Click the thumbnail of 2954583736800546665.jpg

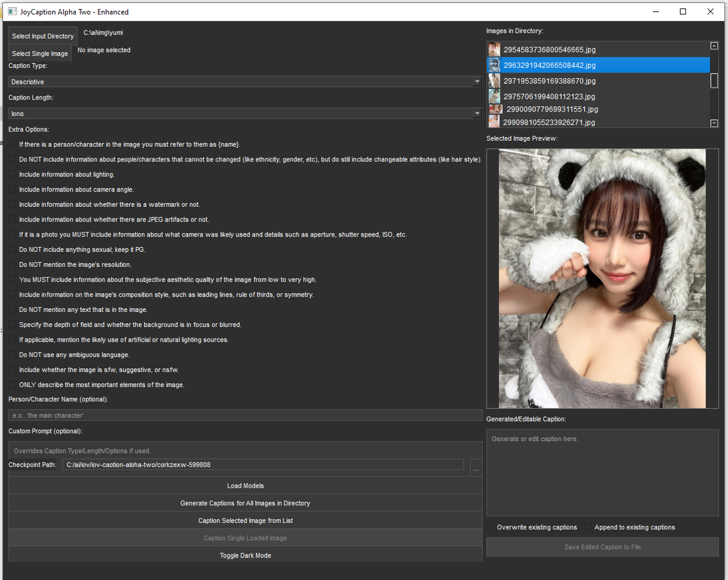pos(493,49)
